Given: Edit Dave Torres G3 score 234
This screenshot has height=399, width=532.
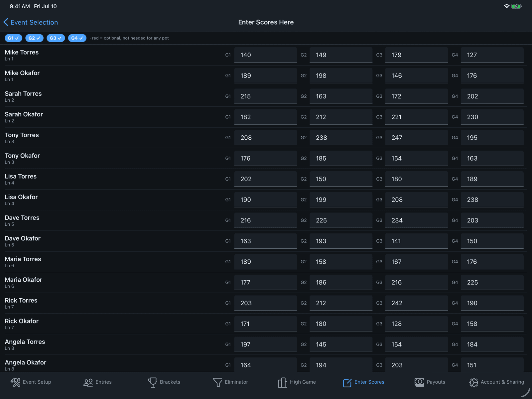Looking at the screenshot, I should coord(416,220).
